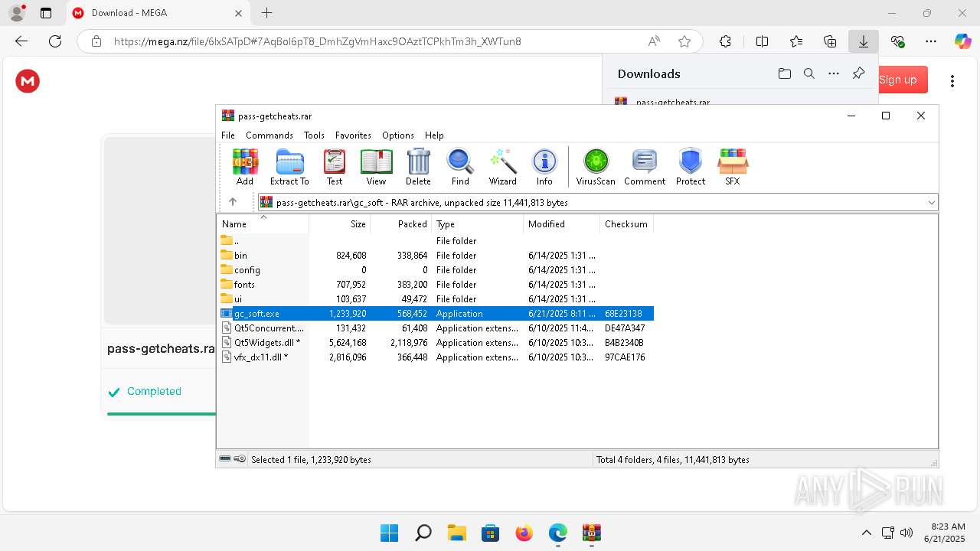Open more options in Downloads panel

point(834,73)
